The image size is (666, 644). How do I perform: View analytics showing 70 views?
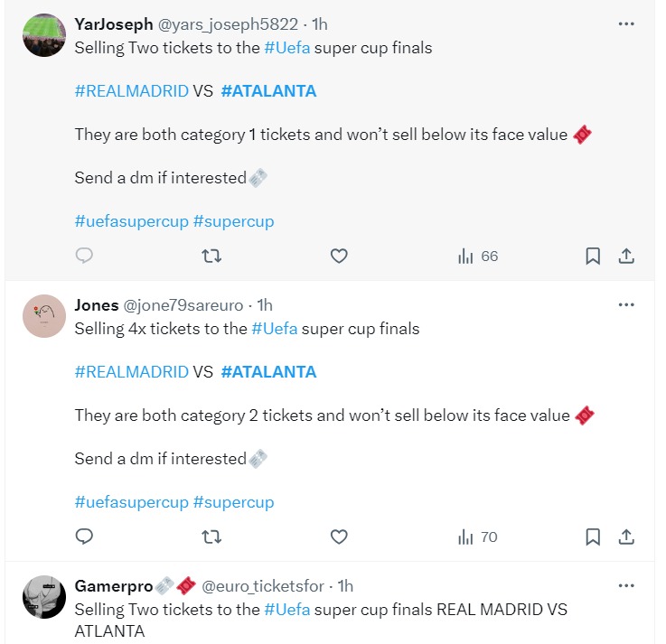[x=478, y=537]
